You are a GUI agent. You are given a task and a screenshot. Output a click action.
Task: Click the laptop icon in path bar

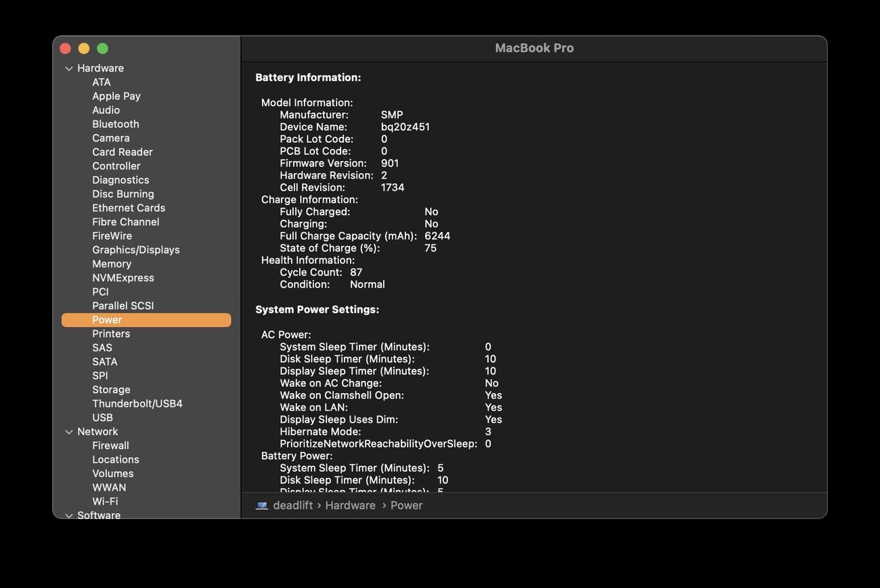pos(262,505)
